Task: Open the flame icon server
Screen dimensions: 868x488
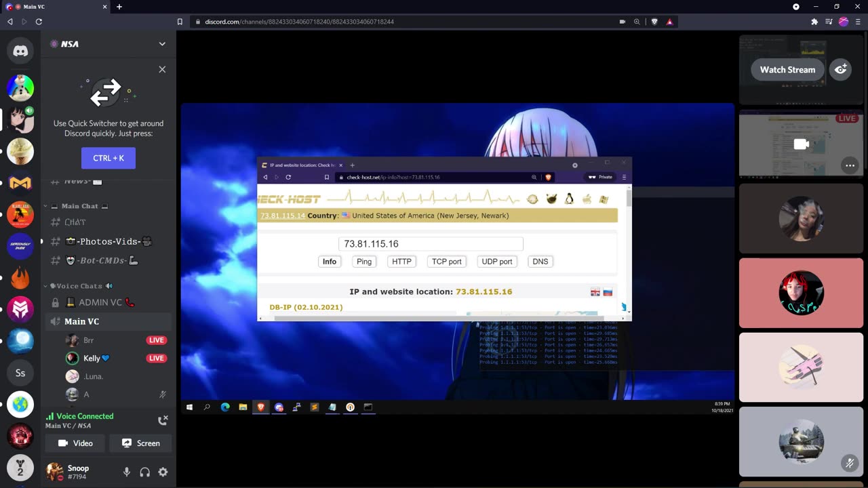Action: [x=20, y=278]
